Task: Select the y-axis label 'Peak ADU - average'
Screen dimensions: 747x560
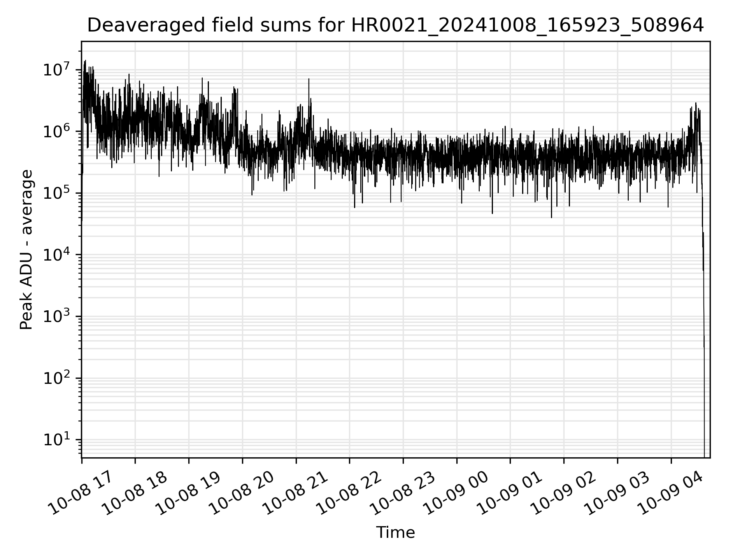Action: pyautogui.click(x=26, y=249)
